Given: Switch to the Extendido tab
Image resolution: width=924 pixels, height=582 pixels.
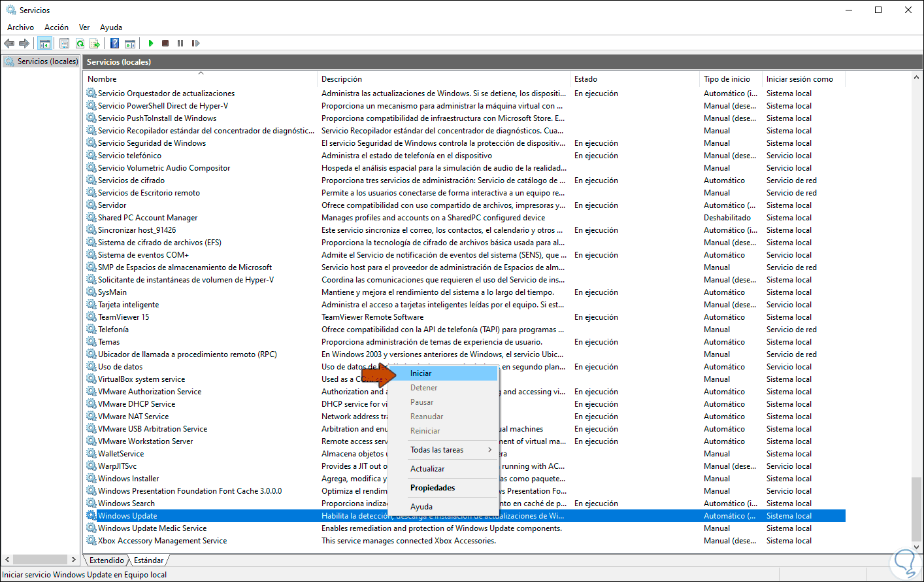Looking at the screenshot, I should click(107, 560).
